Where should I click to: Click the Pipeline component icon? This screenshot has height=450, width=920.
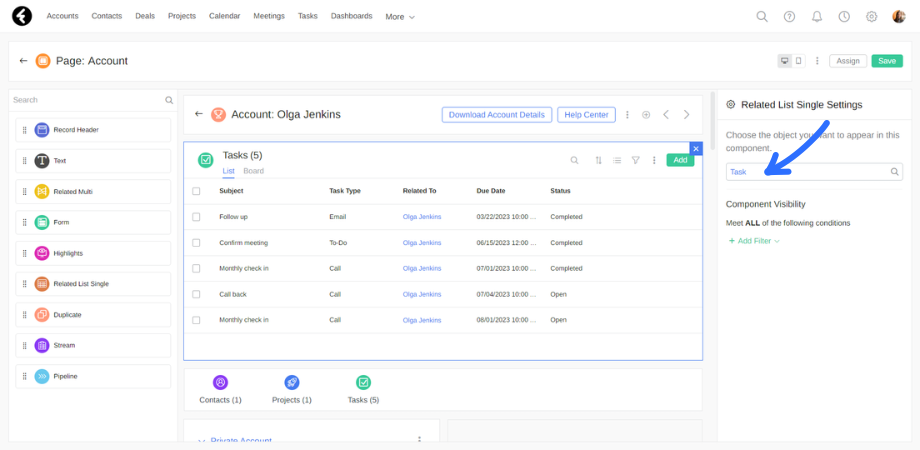coord(42,376)
